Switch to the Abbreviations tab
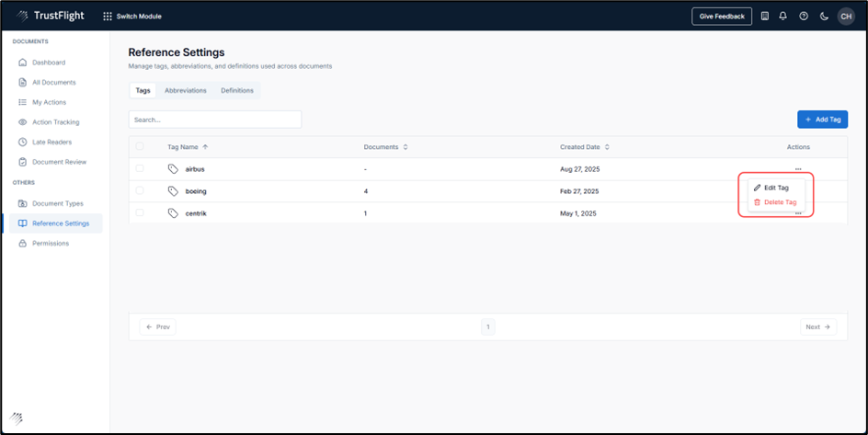 point(186,90)
